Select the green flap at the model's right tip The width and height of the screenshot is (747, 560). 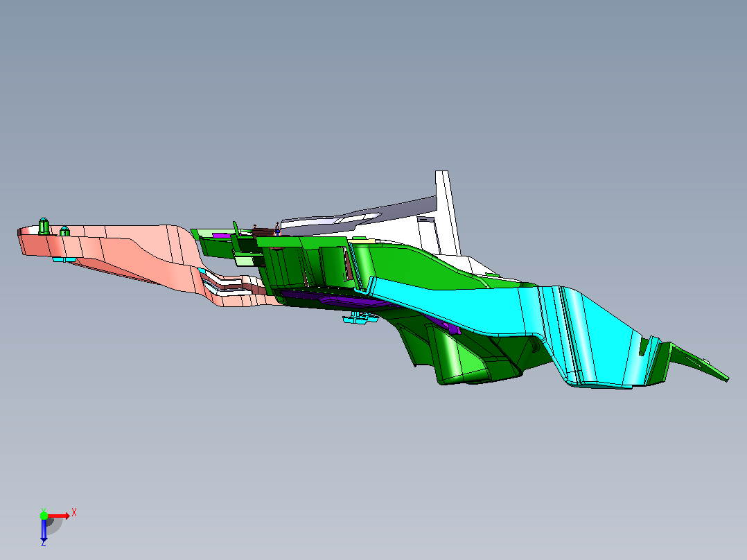pyautogui.click(x=696, y=362)
